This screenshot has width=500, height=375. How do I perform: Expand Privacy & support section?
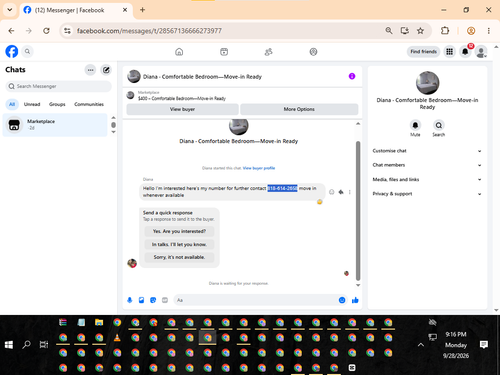click(x=427, y=194)
